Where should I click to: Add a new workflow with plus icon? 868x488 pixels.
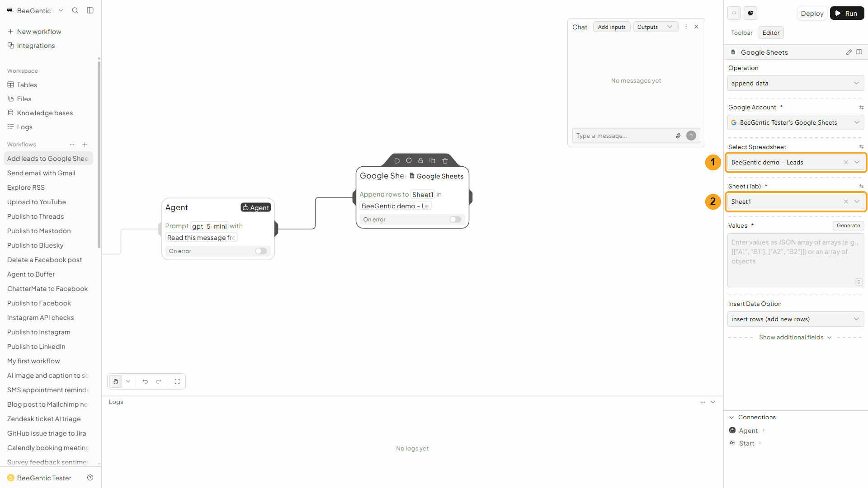[x=85, y=145]
